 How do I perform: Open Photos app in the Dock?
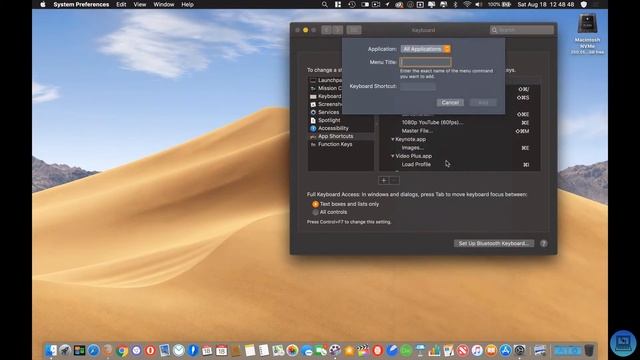point(292,350)
